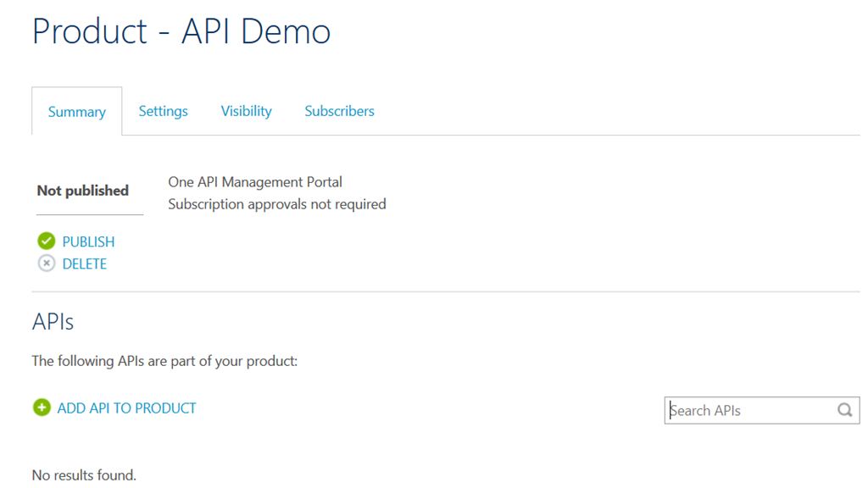Choose the ADD API TO PRODUCT link
Image resolution: width=868 pixels, height=488 pixels.
[127, 408]
